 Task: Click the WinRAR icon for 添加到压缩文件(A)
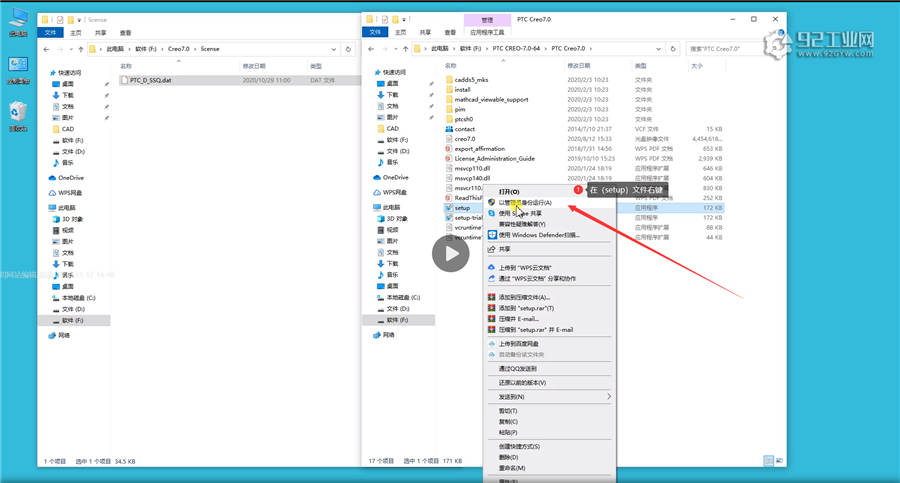click(491, 297)
